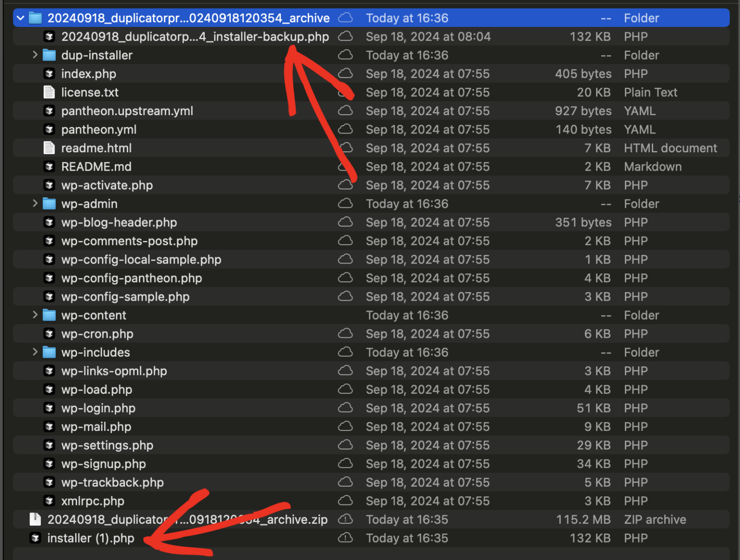
Task: Click the cloud download icon for archive.zip
Action: [345, 520]
